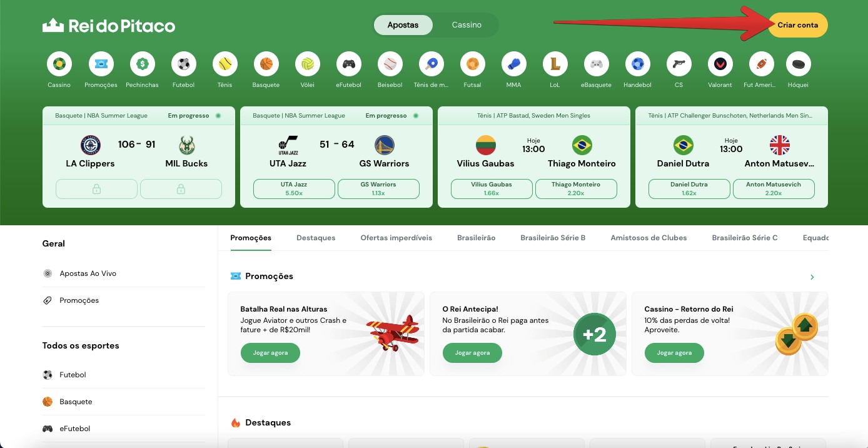Click the 'Basquete | NBA Summer League' header on Jazz card
The width and height of the screenshot is (868, 448).
[299, 116]
